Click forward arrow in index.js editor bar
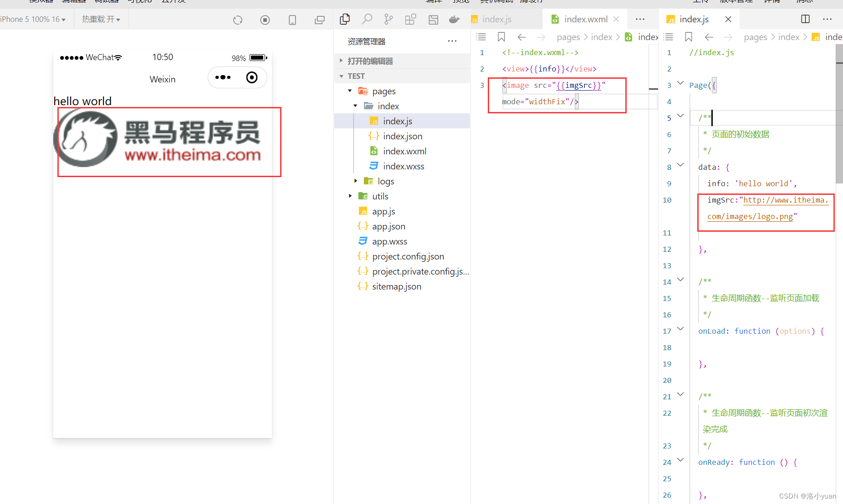 coord(728,37)
